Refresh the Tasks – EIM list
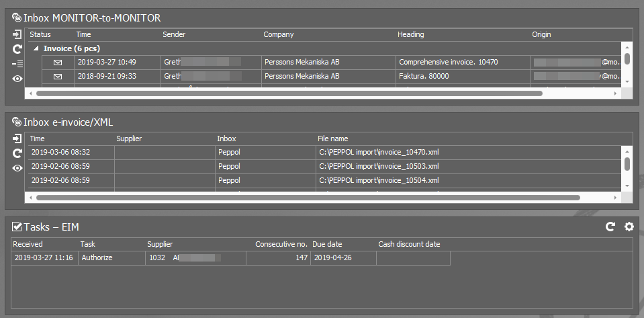 610,227
